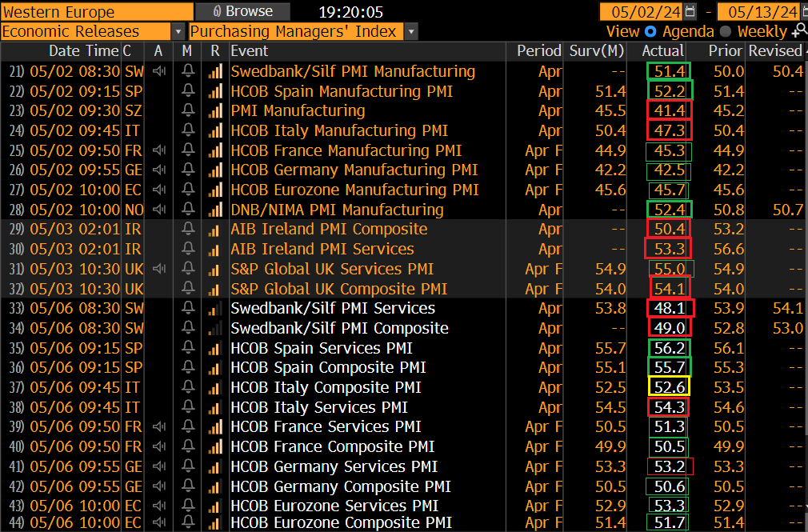The width and height of the screenshot is (808, 532).
Task: Click row number 37) in the list
Action: [x=17, y=387]
